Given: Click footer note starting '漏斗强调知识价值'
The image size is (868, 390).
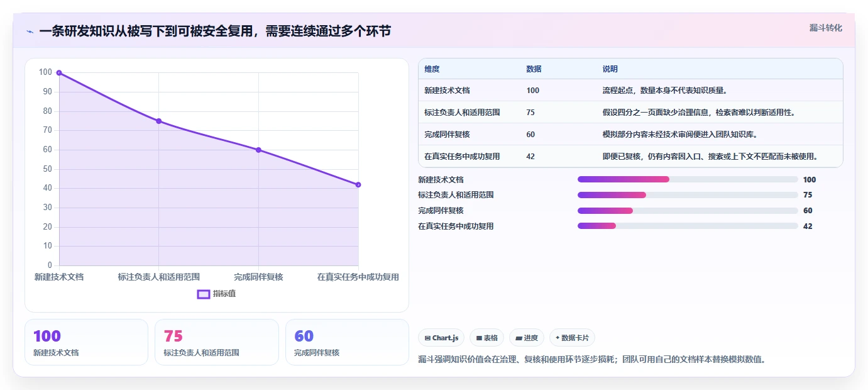Looking at the screenshot, I should (591, 360).
